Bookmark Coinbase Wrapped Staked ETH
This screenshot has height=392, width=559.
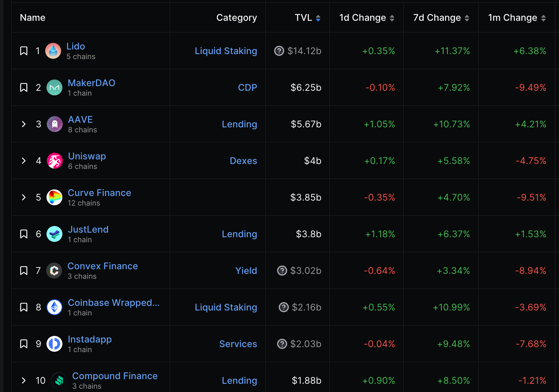coord(24,307)
